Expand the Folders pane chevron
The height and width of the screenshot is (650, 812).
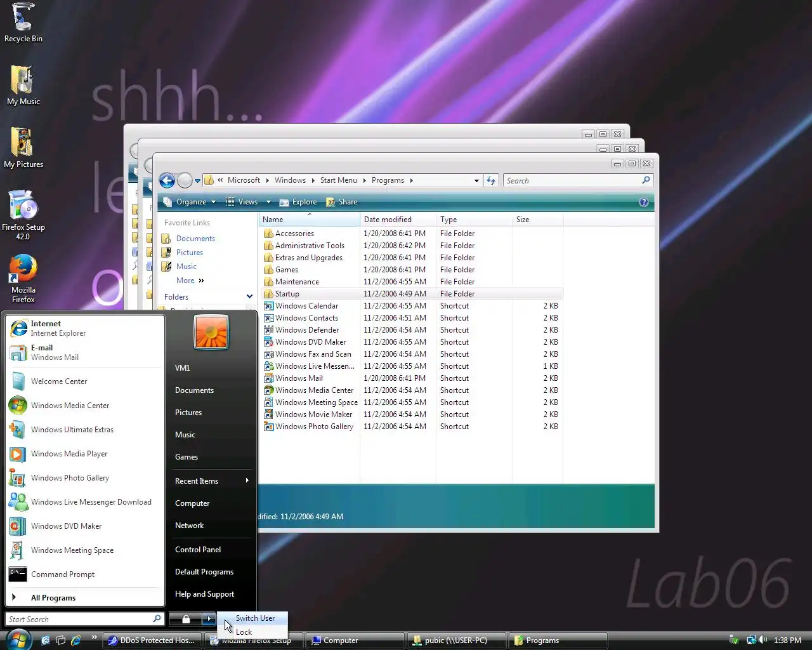click(x=249, y=296)
